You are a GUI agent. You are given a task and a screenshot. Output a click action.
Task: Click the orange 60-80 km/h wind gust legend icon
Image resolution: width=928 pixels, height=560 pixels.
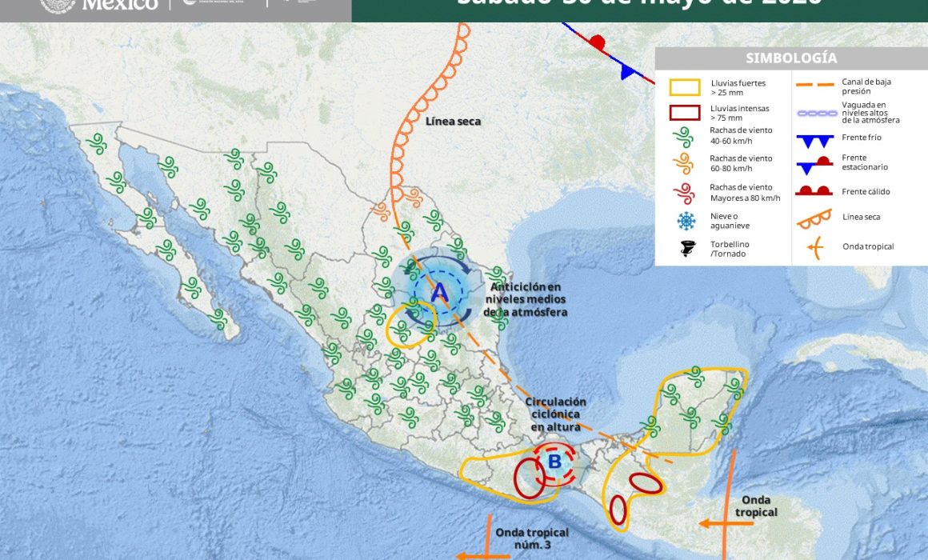684,163
